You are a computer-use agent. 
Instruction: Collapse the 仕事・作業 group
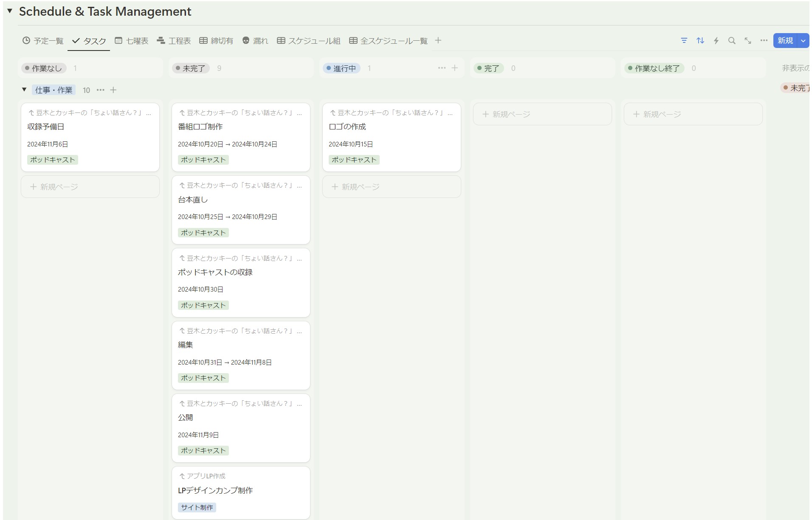click(24, 90)
